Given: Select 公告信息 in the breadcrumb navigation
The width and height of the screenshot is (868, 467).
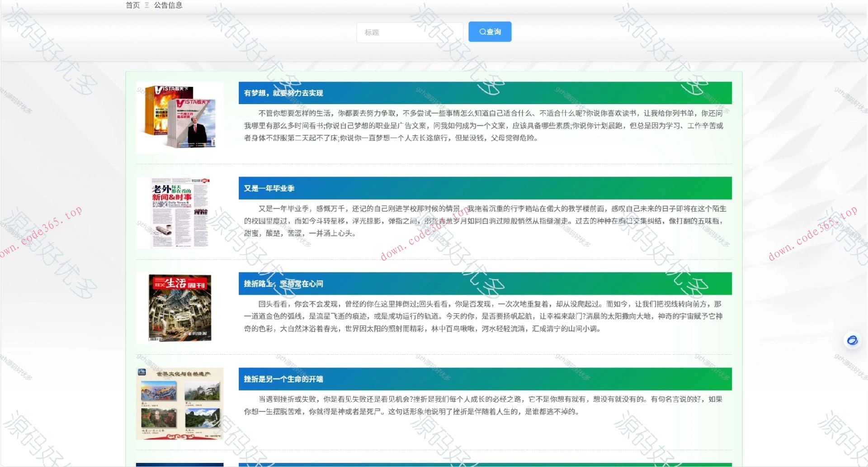Looking at the screenshot, I should click(168, 5).
